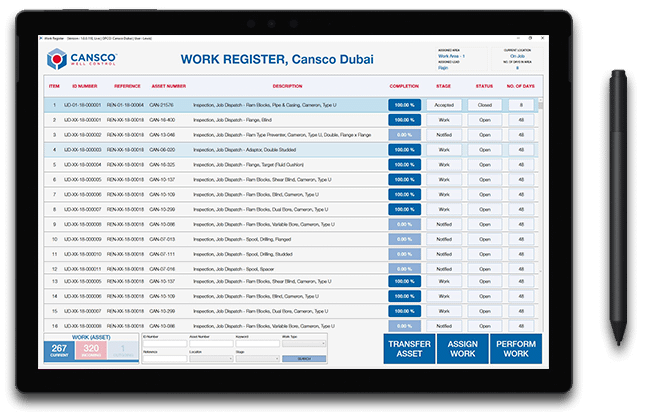Focus the Asset Number input field
The height and width of the screenshot is (414, 658).
pyautogui.click(x=211, y=344)
